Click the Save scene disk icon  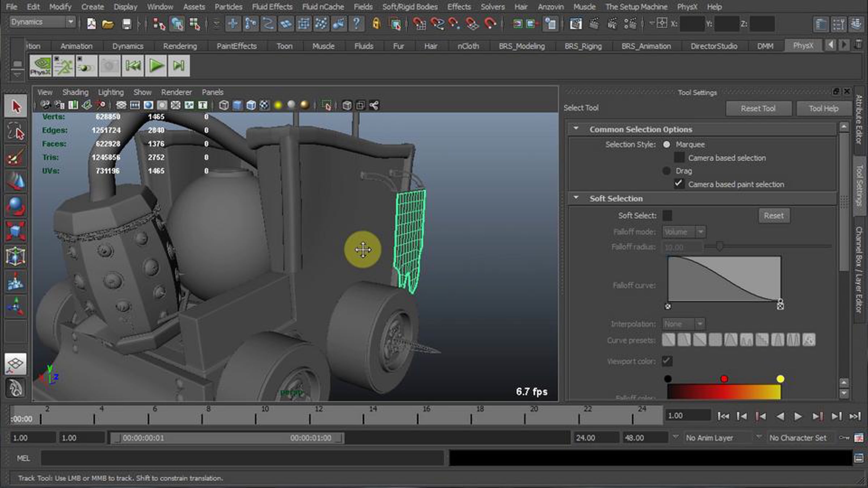pyautogui.click(x=126, y=24)
